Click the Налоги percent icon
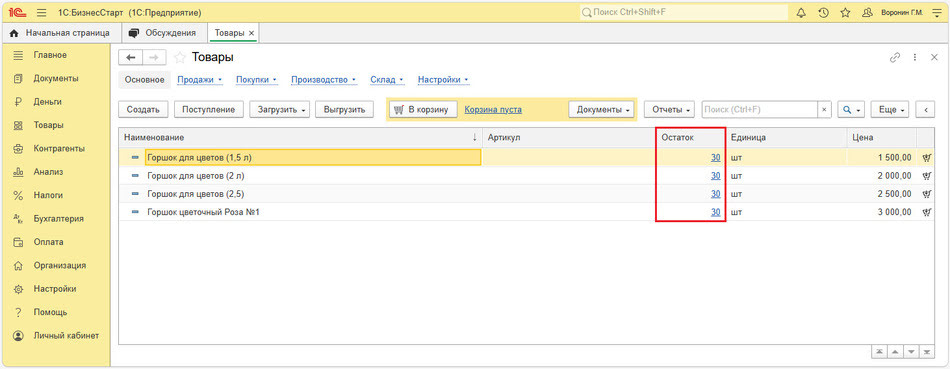Viewport: 950px width, 369px height. click(x=18, y=195)
